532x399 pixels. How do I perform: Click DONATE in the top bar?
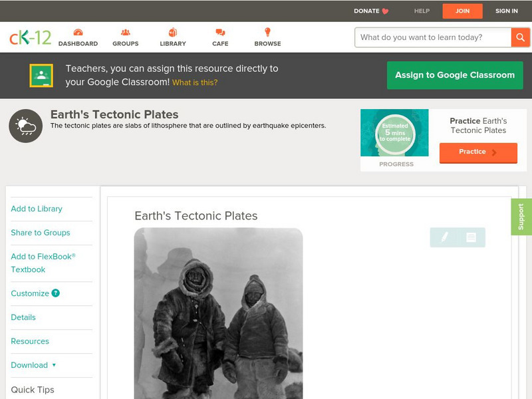coord(366,11)
